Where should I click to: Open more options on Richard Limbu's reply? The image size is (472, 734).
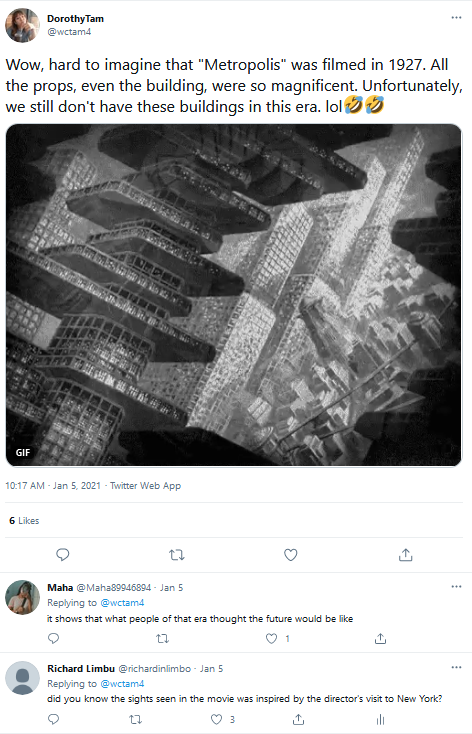pos(456,667)
